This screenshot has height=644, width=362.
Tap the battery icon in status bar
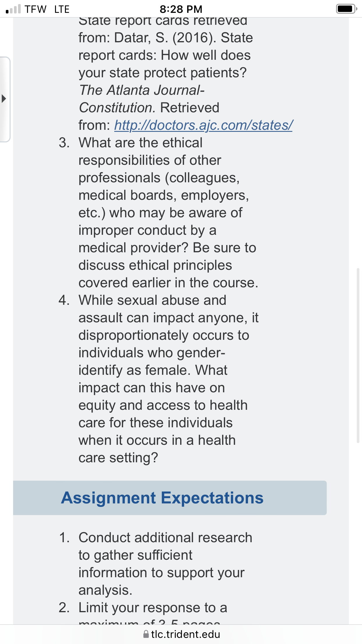coord(347,9)
